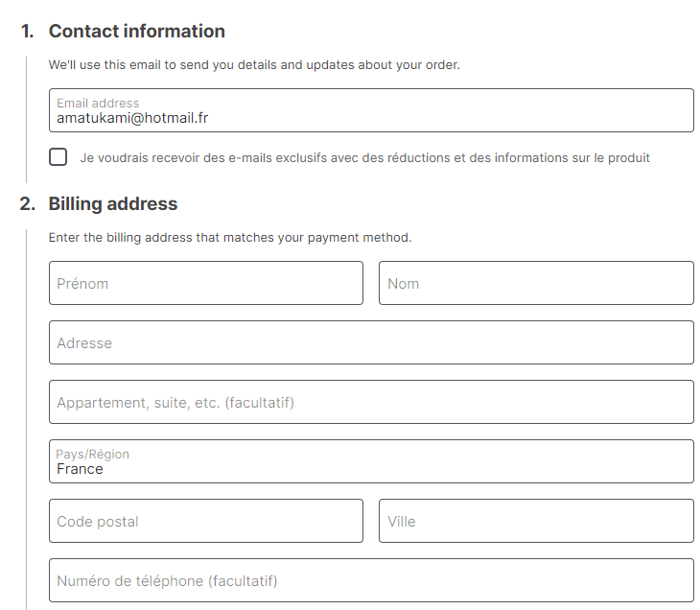Click the small "Pays/Région" field label
The width and height of the screenshot is (700, 610).
[92, 454]
